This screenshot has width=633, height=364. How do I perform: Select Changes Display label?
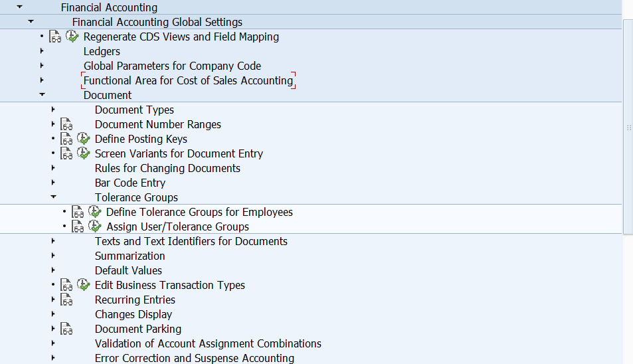134,314
